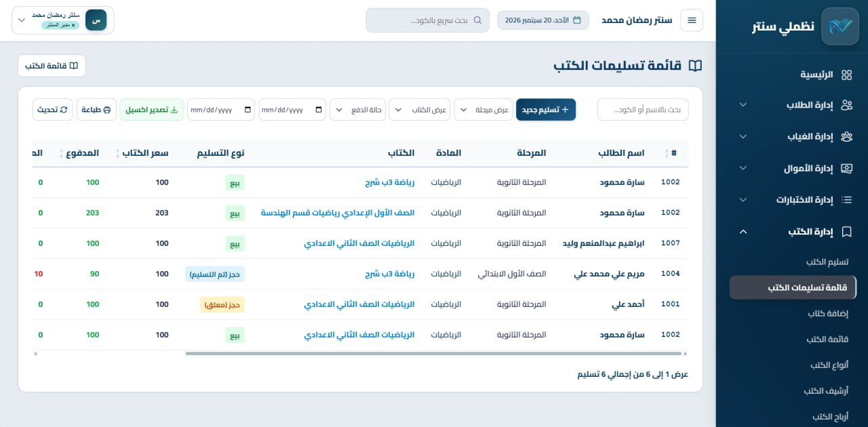Click the magnifier icon in quick search

pos(477,20)
